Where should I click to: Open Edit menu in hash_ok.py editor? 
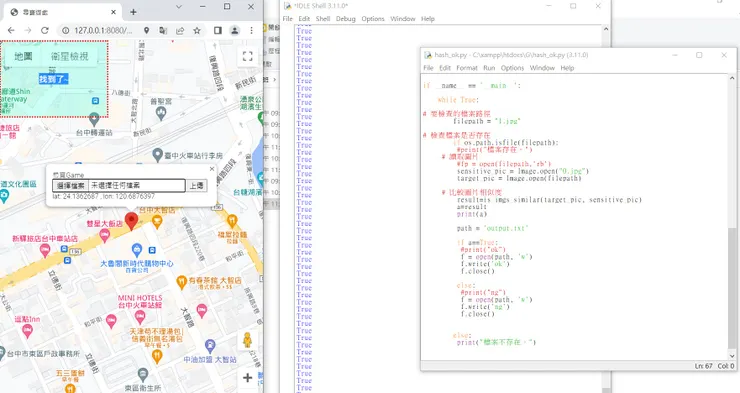[445, 68]
